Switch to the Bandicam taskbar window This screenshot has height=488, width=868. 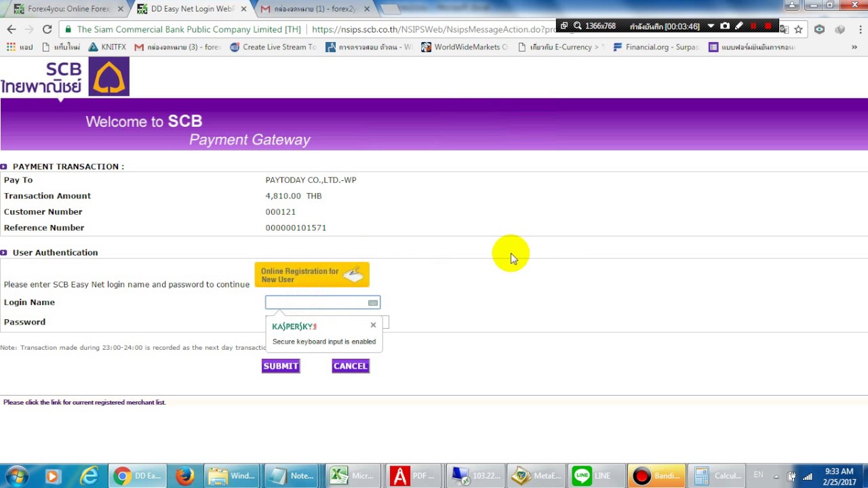tap(656, 476)
